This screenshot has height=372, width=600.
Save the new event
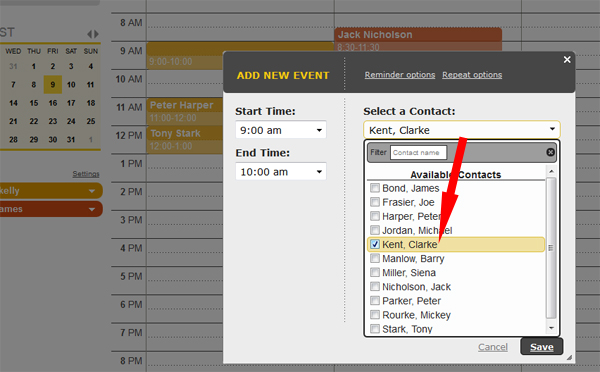point(541,347)
